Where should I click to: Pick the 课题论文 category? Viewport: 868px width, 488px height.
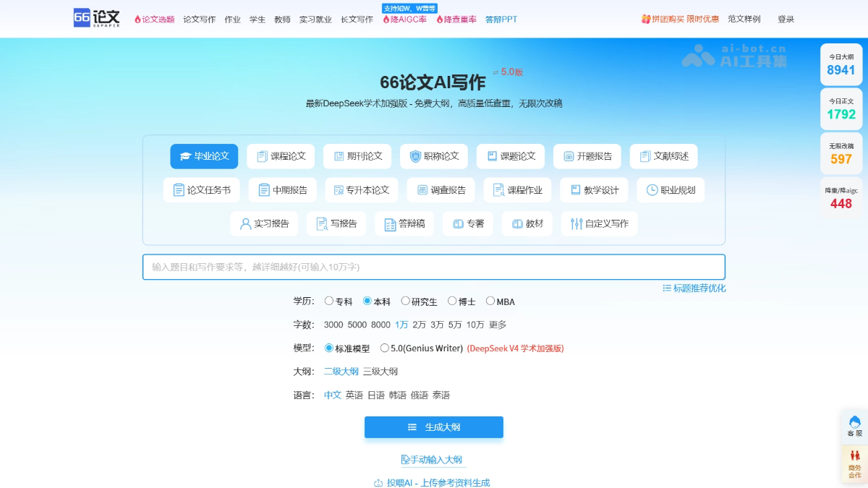[x=511, y=156]
